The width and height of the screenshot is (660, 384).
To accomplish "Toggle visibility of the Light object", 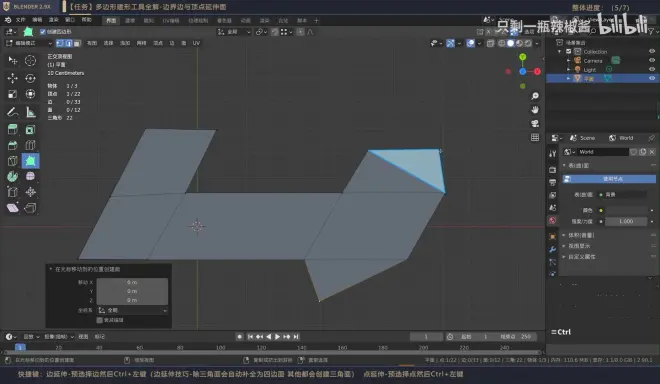I will click(652, 69).
